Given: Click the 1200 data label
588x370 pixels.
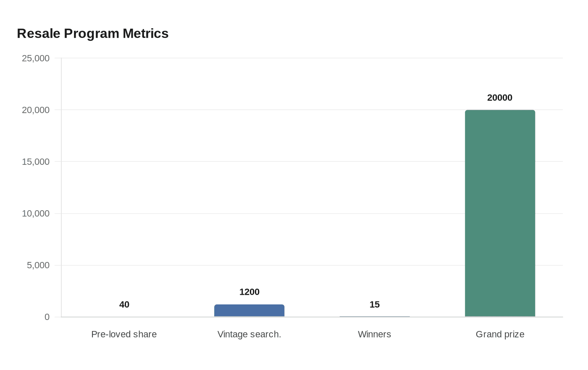Looking at the screenshot, I should point(249,292).
